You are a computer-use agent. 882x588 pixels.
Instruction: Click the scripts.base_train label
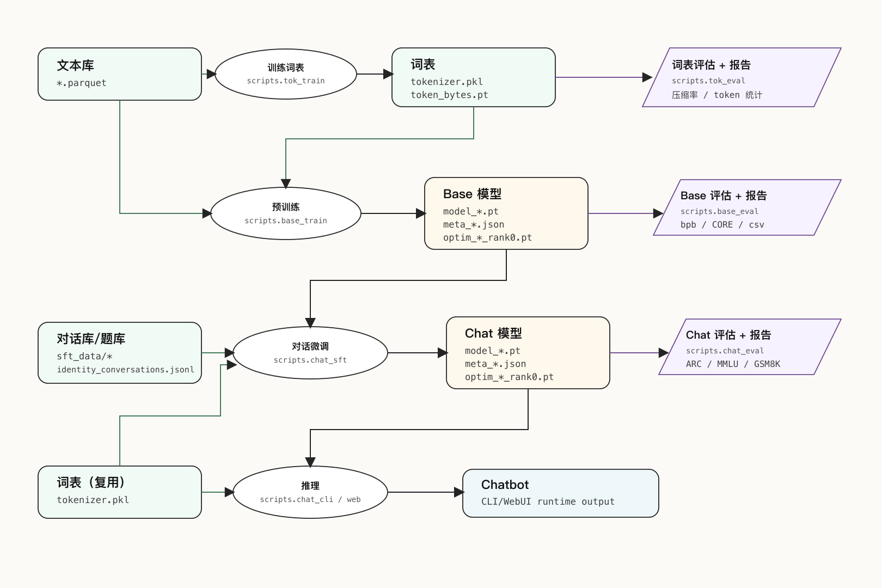point(286,220)
